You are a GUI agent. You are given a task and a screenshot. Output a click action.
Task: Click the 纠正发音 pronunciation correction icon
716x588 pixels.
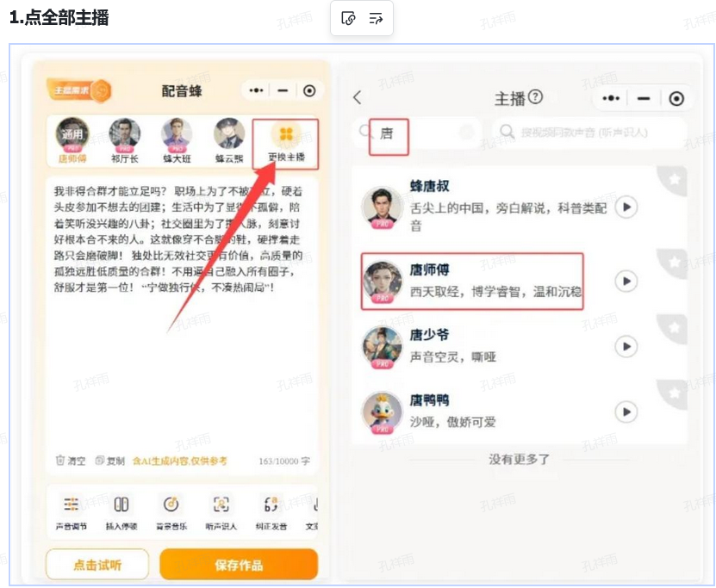tap(271, 505)
